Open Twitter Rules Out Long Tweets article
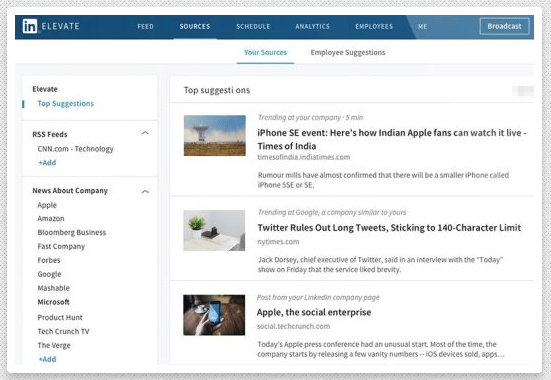Screen dimensions: 551x380 [389, 228]
